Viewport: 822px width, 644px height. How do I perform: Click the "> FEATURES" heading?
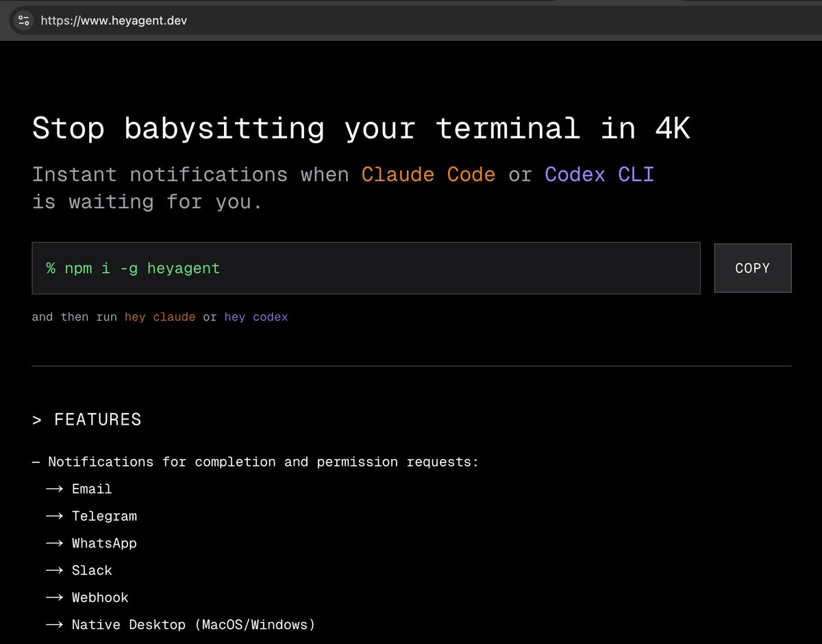[87, 419]
